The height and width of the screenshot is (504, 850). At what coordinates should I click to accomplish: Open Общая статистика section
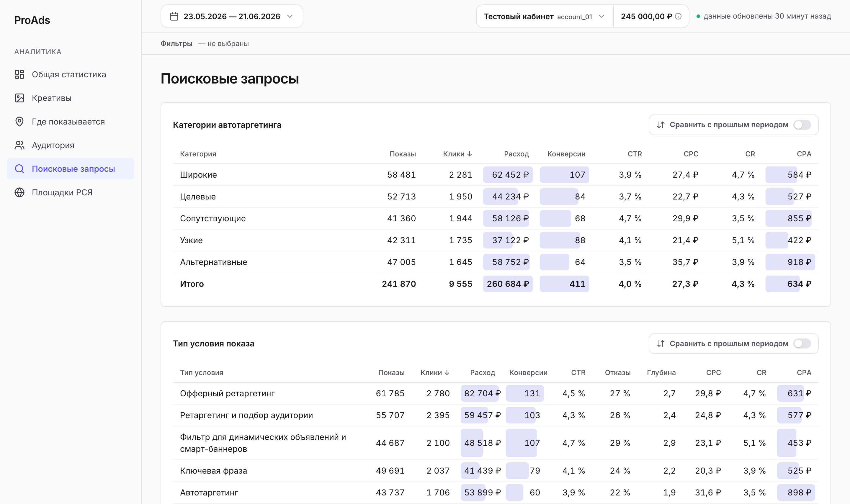tap(71, 74)
